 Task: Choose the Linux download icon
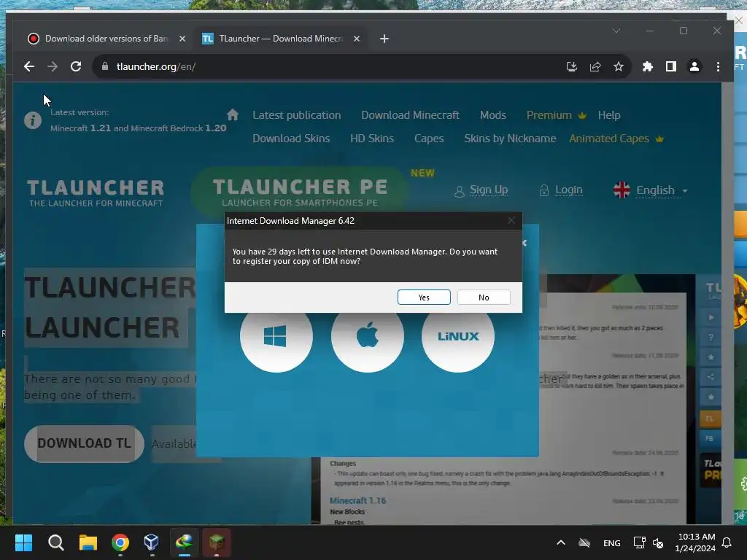coord(458,335)
